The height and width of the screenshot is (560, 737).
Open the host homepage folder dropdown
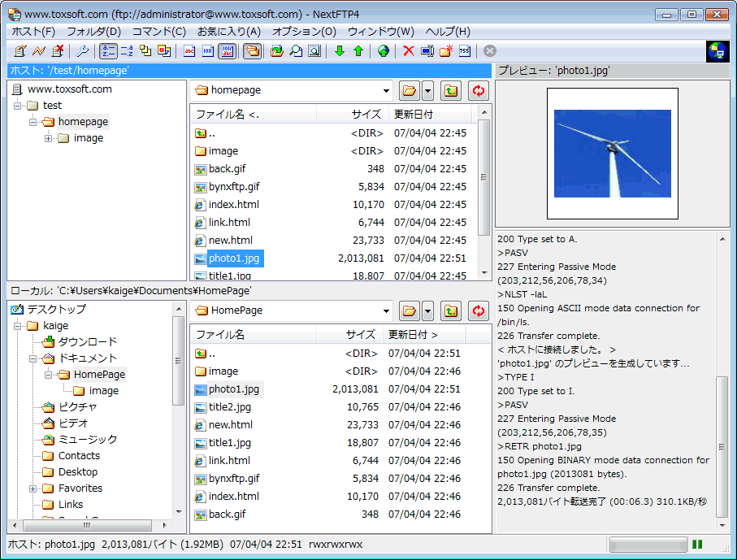pyautogui.click(x=386, y=90)
